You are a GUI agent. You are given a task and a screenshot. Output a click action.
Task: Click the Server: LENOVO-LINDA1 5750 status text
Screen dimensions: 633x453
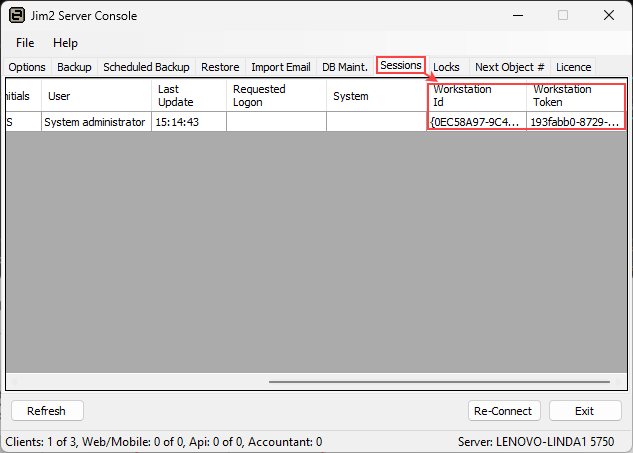tap(536, 442)
